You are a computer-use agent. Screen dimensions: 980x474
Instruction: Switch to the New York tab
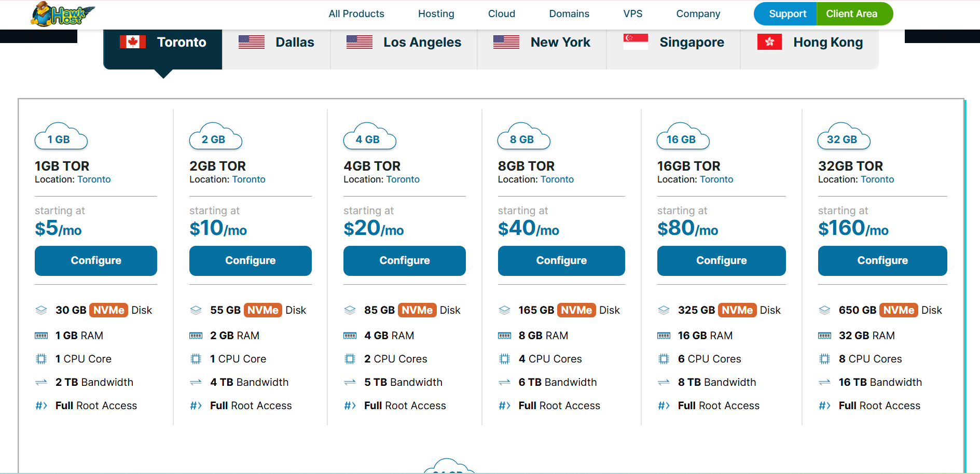coord(542,43)
